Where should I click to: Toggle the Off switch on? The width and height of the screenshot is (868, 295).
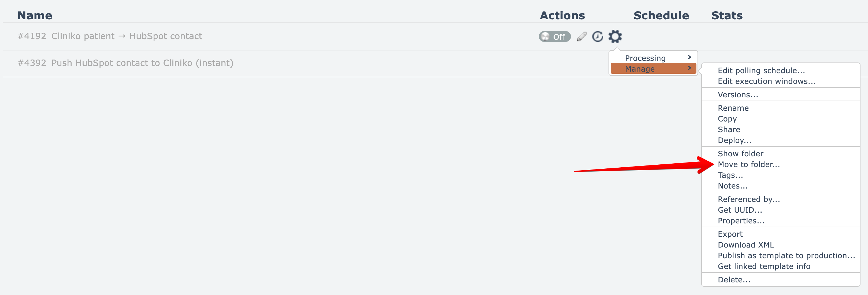tap(554, 36)
